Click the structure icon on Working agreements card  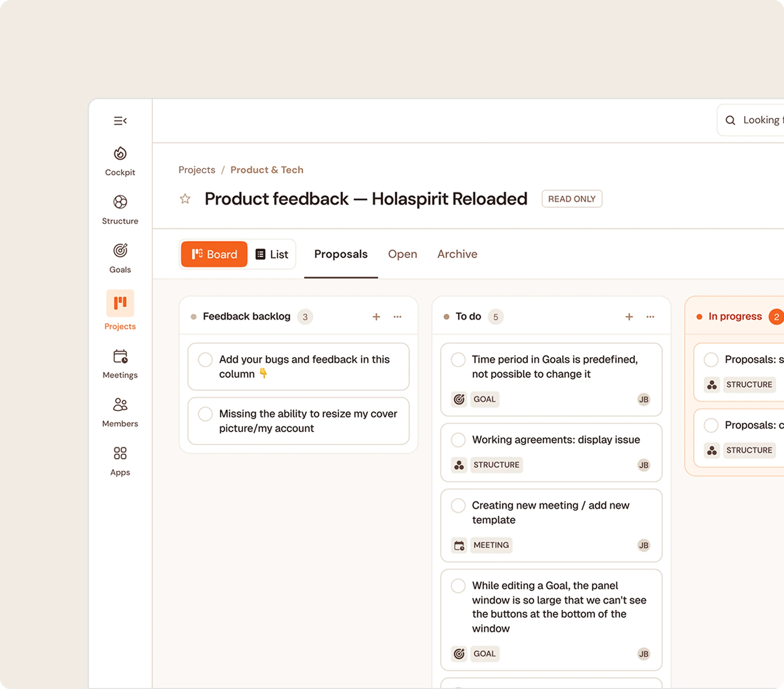coord(459,465)
